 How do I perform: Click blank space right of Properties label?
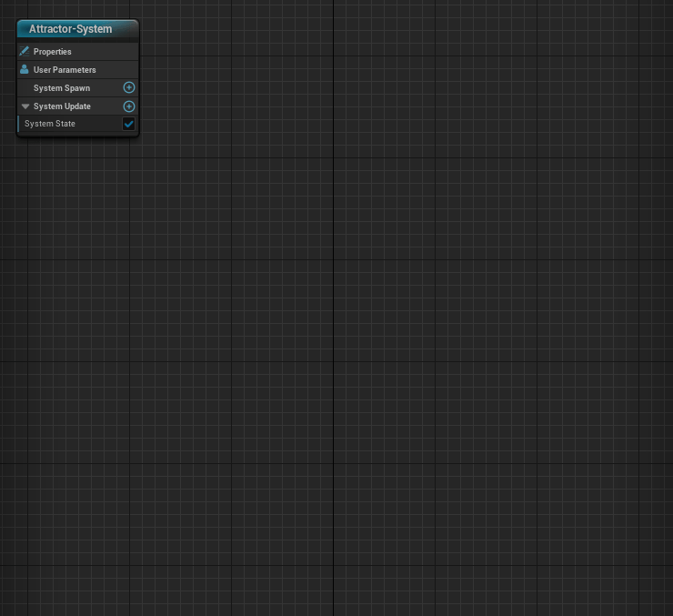point(105,52)
